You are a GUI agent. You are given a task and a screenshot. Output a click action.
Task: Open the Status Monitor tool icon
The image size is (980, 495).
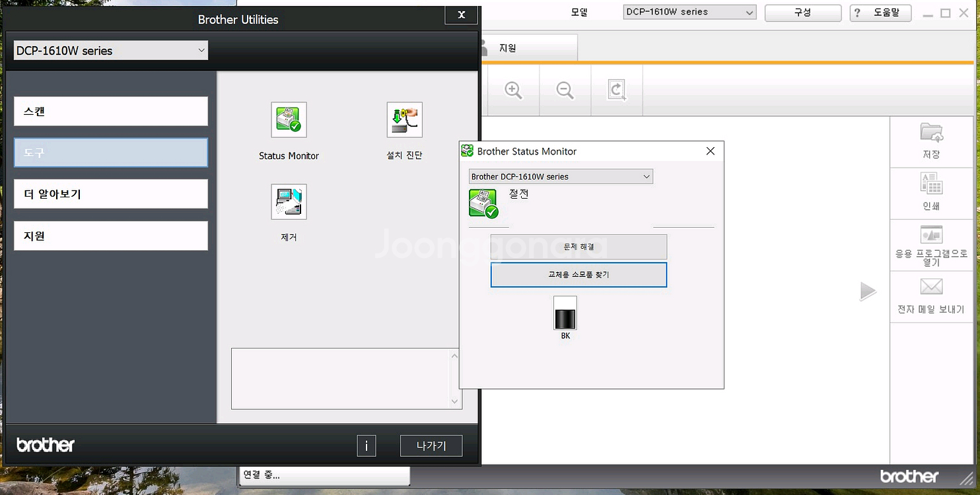coord(289,120)
